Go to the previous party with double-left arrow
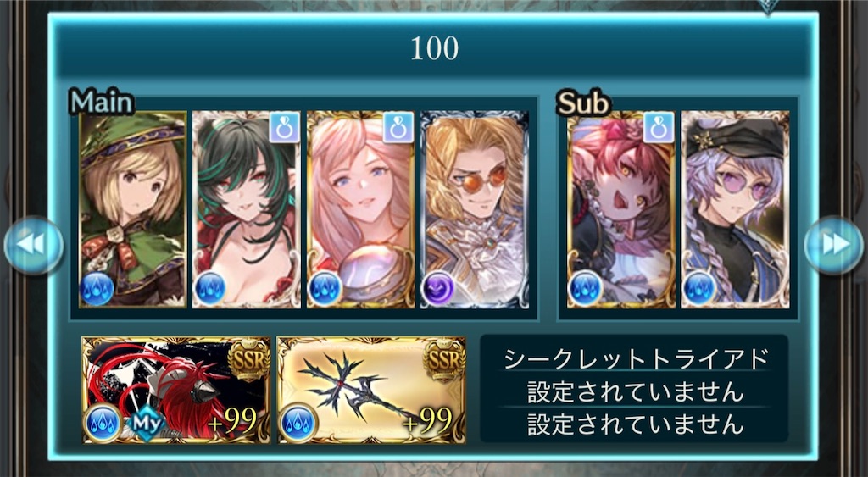868x477 pixels. click(x=33, y=244)
